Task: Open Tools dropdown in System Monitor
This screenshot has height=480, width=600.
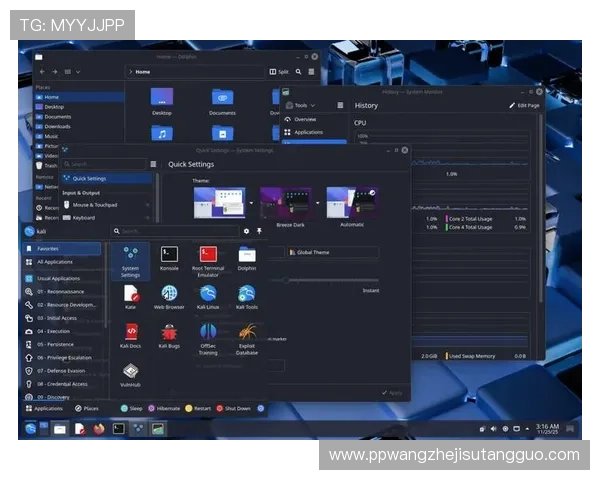Action: coord(300,105)
